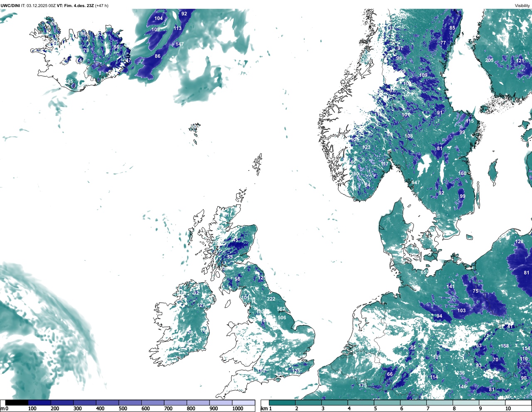This screenshot has height=412, width=532.
Task: Click the white swatch beyond 10 km
Action: point(518,402)
